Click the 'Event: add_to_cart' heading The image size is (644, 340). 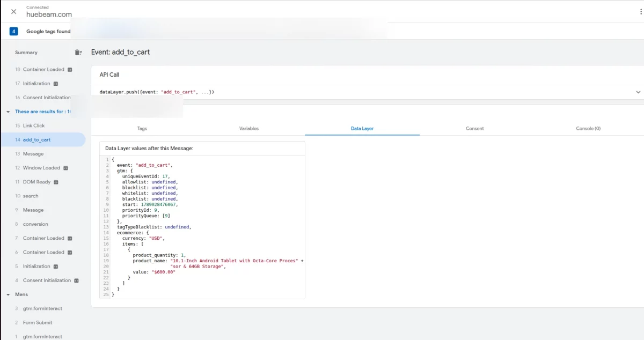click(x=120, y=52)
